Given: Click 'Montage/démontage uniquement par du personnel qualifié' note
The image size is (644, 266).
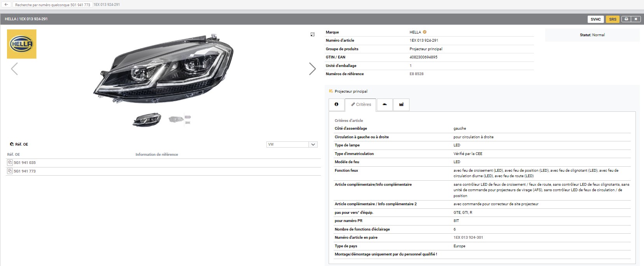Looking at the screenshot, I should 386,254.
